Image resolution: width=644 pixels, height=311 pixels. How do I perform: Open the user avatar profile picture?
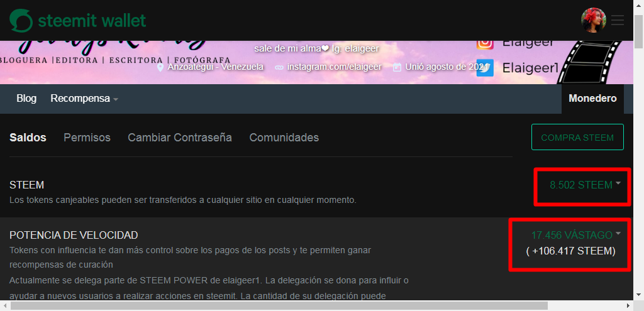(594, 20)
